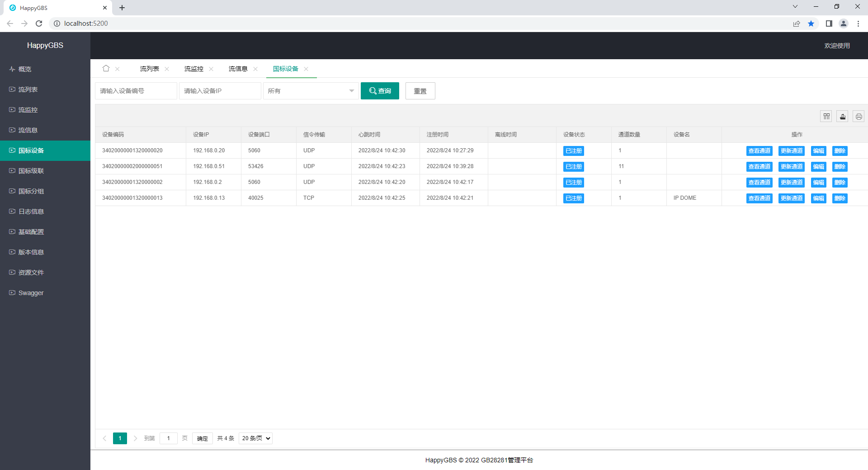Open the browser profile icon
The width and height of the screenshot is (868, 470).
(844, 23)
